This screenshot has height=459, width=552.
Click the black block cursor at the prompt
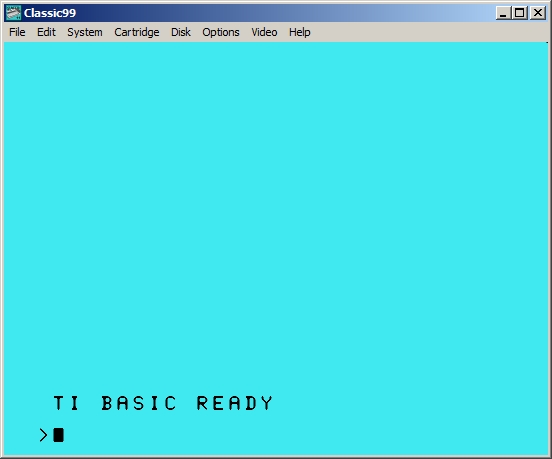coord(58,435)
